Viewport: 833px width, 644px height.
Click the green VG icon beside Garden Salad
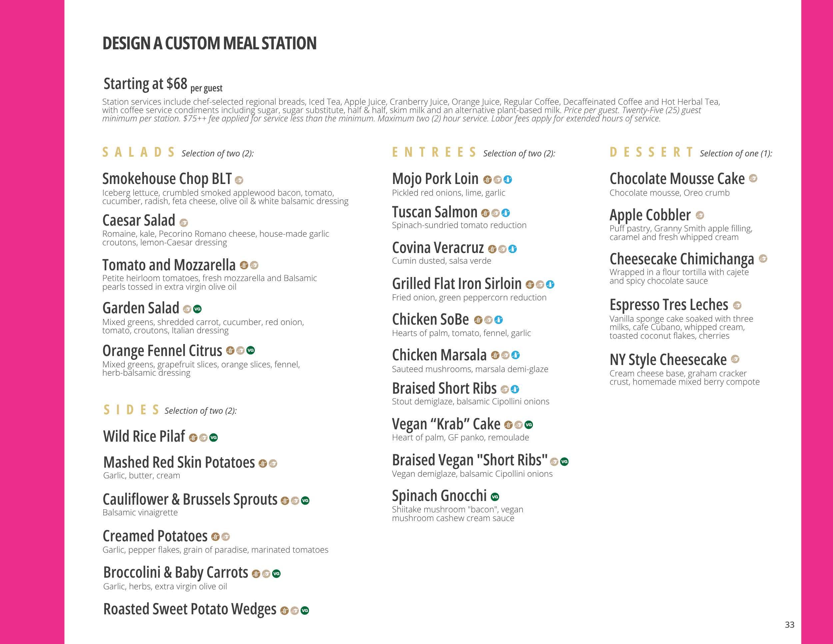click(x=197, y=309)
